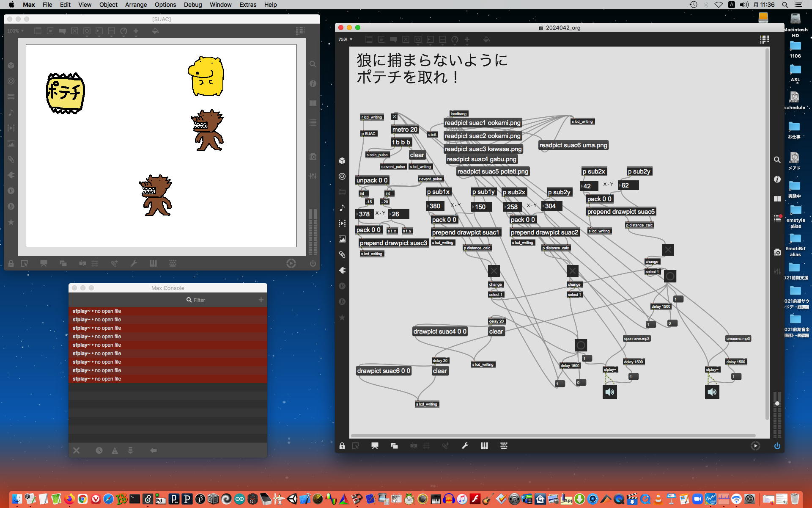Viewport: 812px width, 508px height.
Task: Click the speaker ezdac icon under left sfplay~
Action: pos(609,392)
